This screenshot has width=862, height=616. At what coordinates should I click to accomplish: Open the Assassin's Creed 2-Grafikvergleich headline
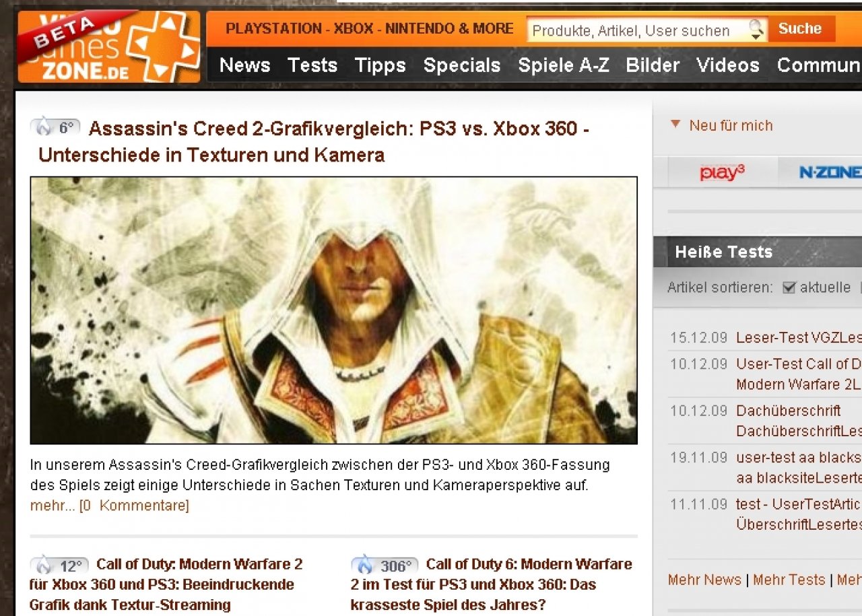[314, 141]
